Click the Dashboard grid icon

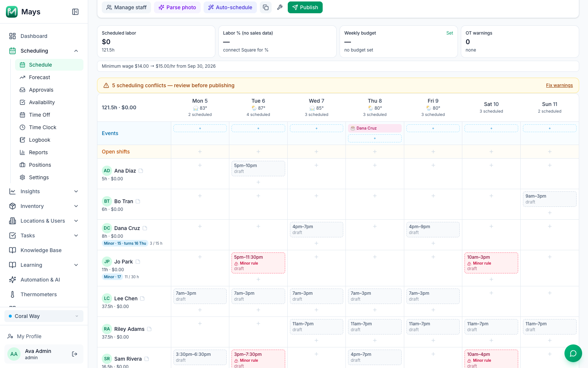12,36
